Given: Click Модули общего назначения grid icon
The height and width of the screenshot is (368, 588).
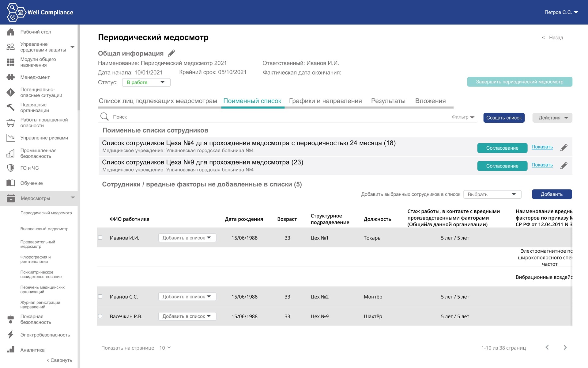Looking at the screenshot, I should click(x=11, y=62).
